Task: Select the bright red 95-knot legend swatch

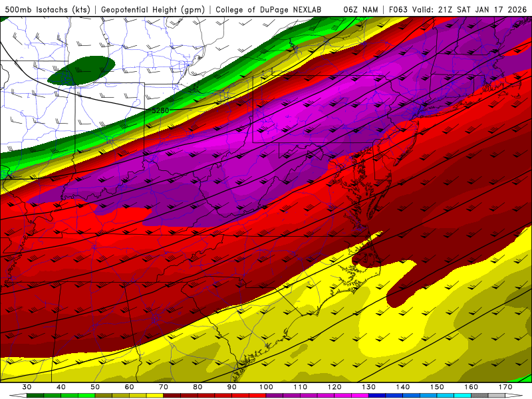Action: pos(257,396)
